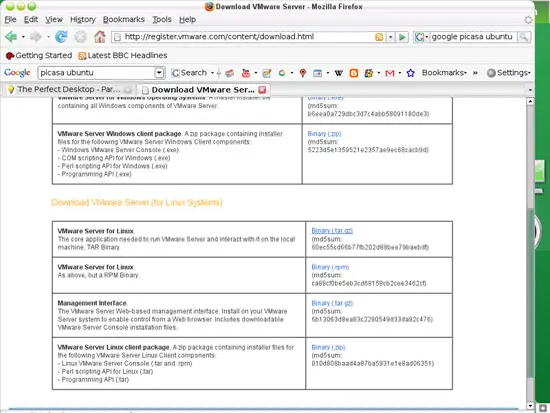550x413 pixels.
Task: Click the green Back arrow button
Action: coord(11,36)
